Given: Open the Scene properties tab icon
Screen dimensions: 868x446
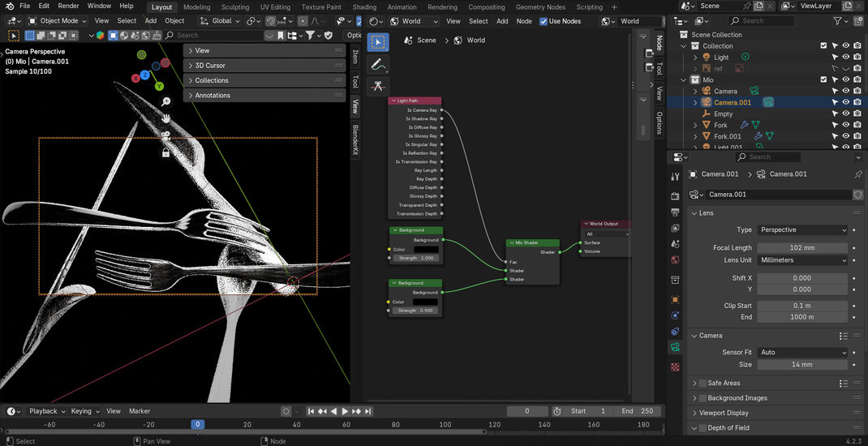Looking at the screenshot, I should click(675, 244).
